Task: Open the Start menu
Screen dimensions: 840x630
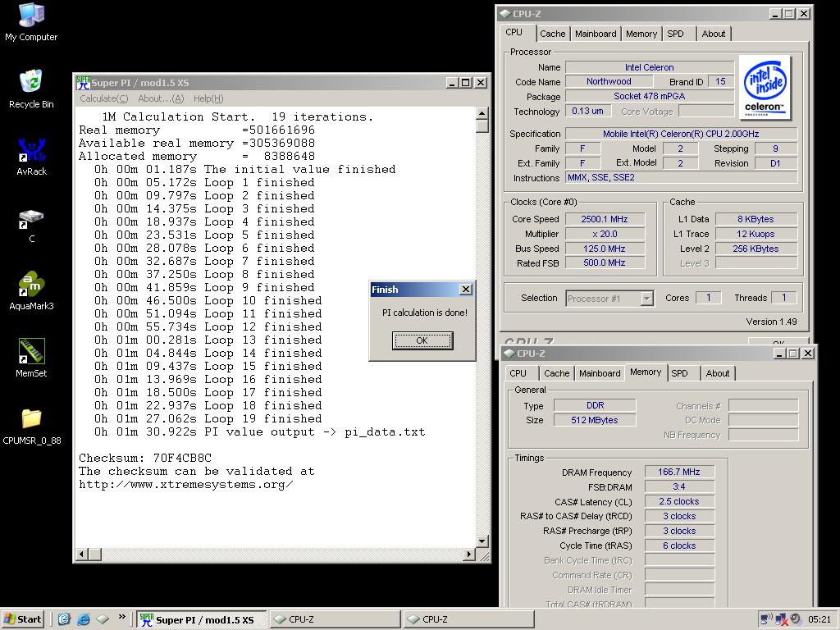Action: coord(22,619)
